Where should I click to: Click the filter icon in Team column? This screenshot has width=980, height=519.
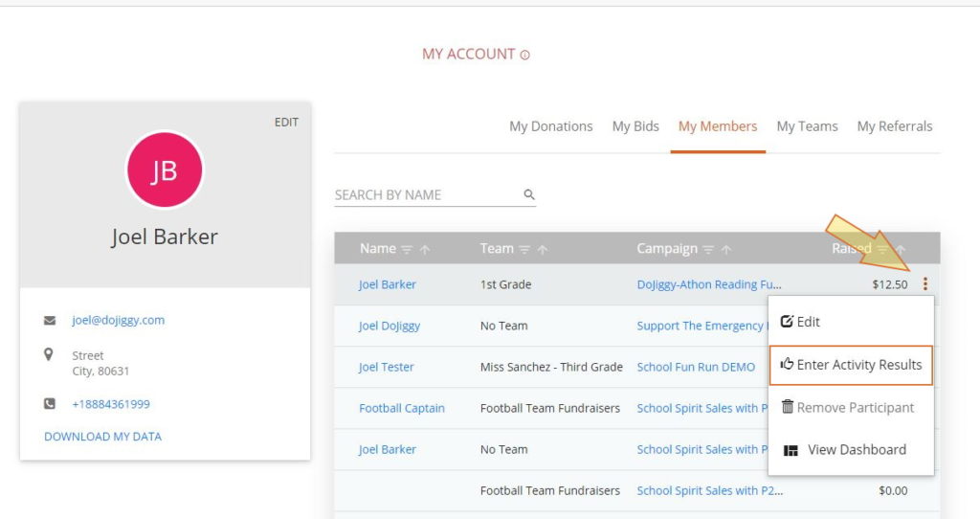524,250
